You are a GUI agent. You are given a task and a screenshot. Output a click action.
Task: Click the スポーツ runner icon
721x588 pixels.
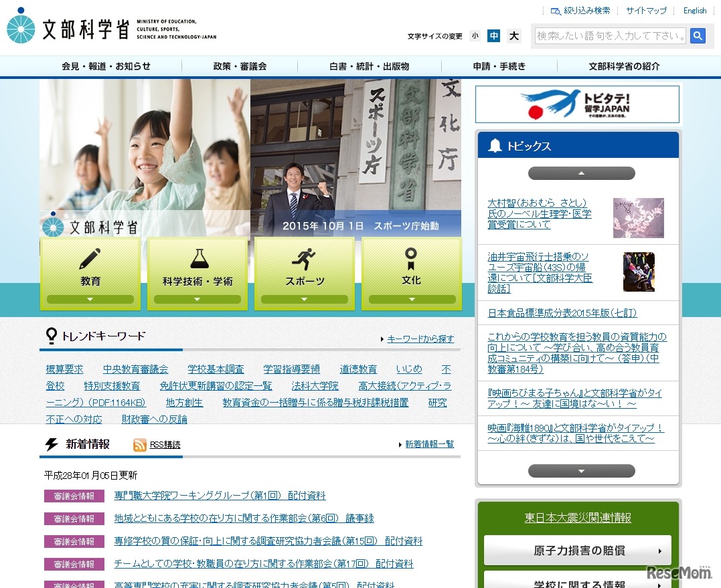(304, 260)
